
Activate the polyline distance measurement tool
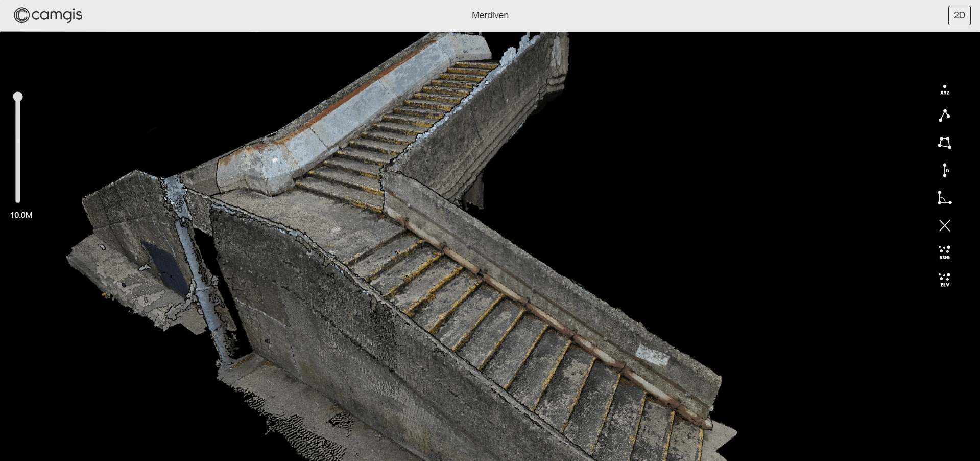pos(944,116)
